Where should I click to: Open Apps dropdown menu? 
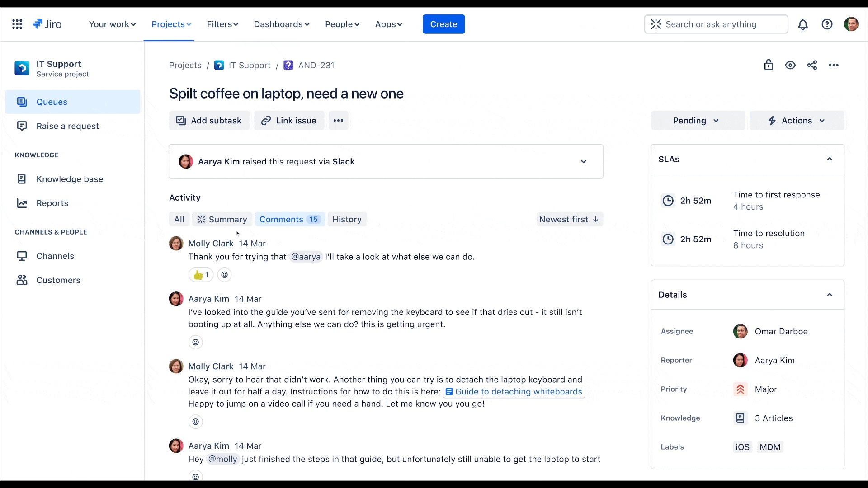click(x=388, y=24)
